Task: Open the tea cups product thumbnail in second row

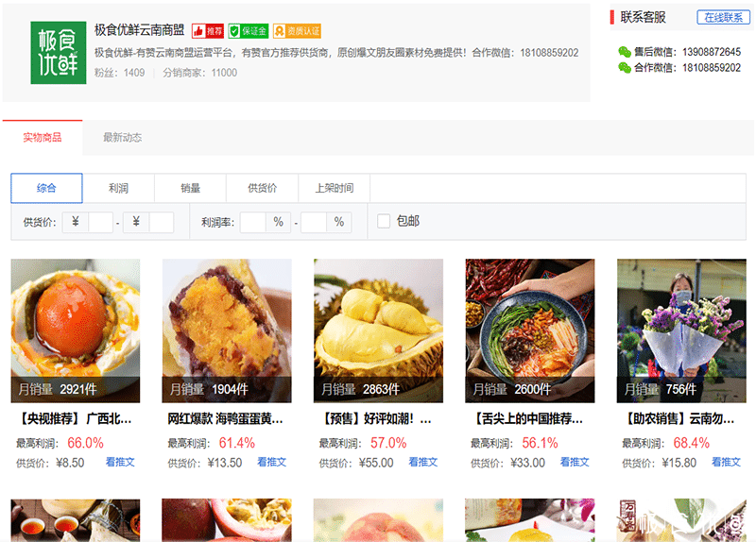Action: click(76, 520)
